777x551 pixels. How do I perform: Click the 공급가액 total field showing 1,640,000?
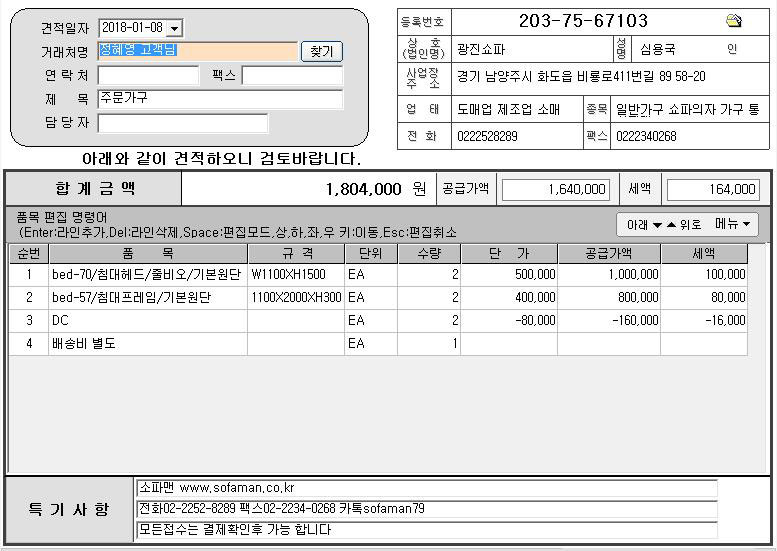pyautogui.click(x=555, y=189)
